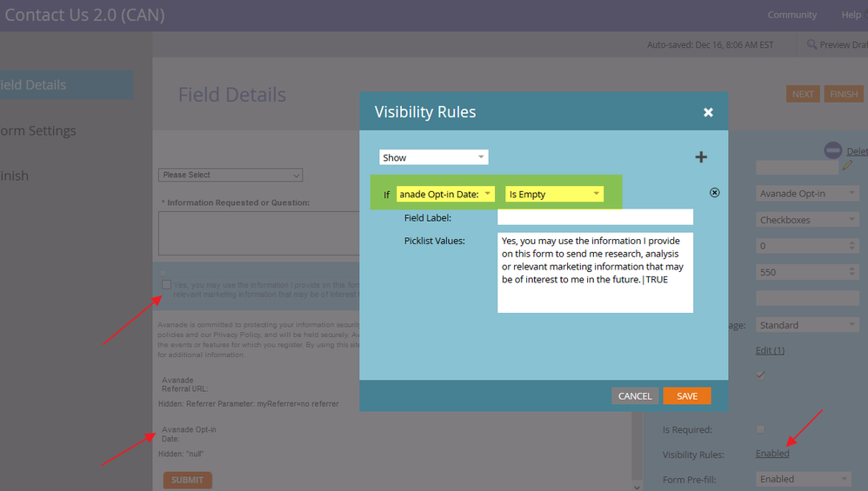Close the Visibility Rules dialog with X
The image size is (868, 491).
point(708,112)
